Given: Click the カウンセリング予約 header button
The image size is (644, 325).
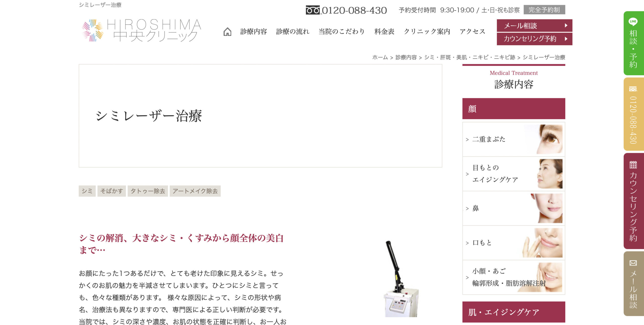Looking at the screenshot, I should [534, 39].
